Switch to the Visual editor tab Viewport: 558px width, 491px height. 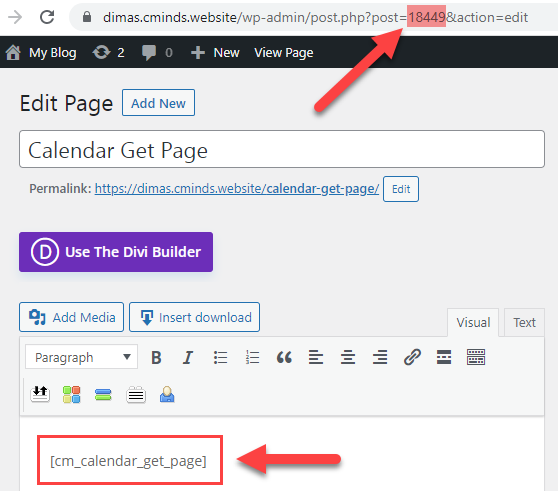[x=473, y=322]
